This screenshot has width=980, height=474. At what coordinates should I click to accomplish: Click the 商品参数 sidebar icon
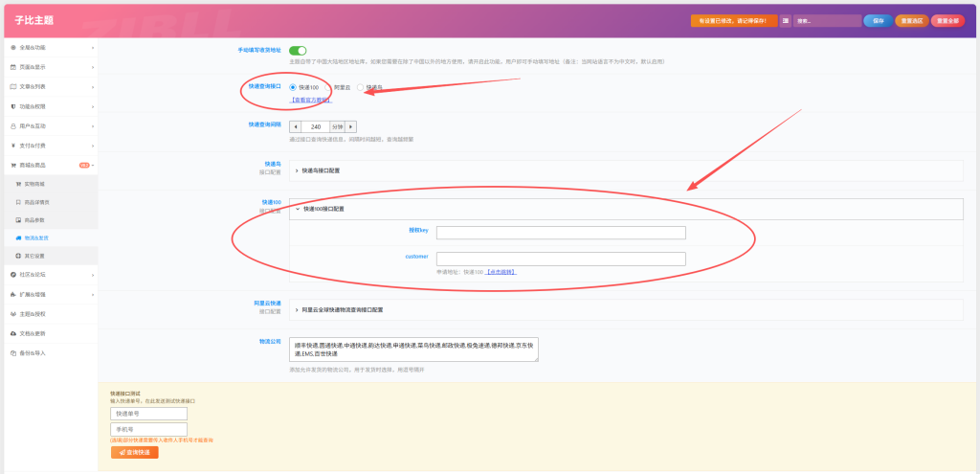click(x=18, y=220)
